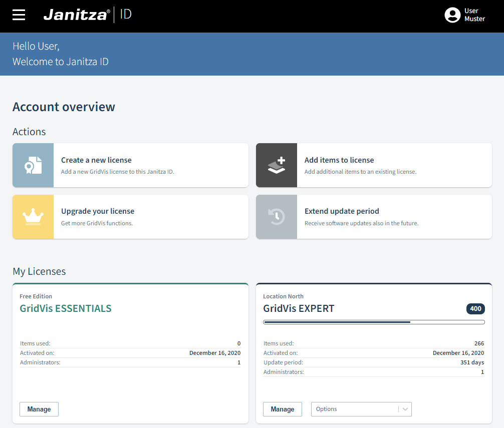The image size is (504, 428).
Task: Click the Actions section heading
Action: point(29,132)
